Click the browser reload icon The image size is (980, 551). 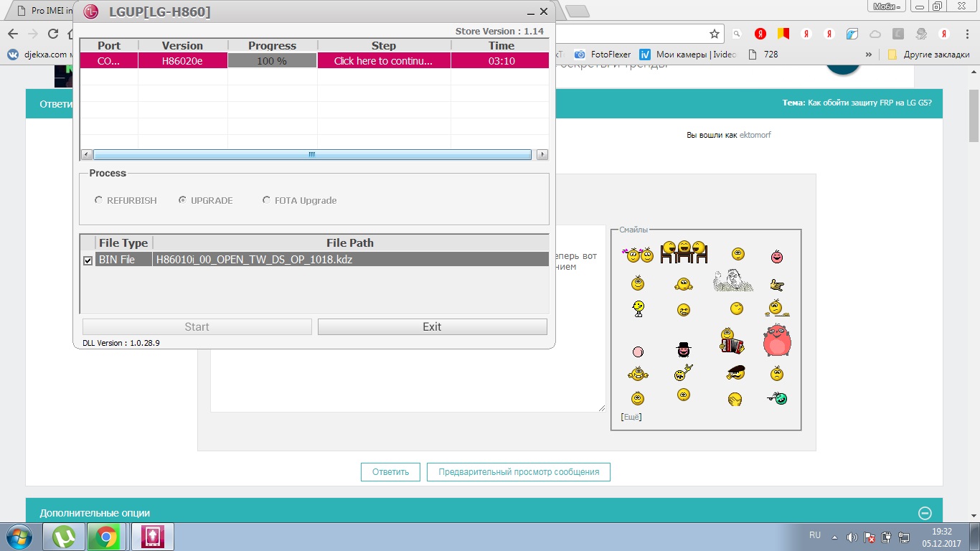pos(52,34)
